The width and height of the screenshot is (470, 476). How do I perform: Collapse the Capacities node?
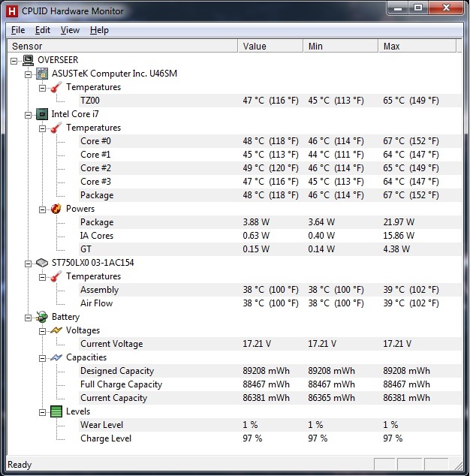[42, 359]
